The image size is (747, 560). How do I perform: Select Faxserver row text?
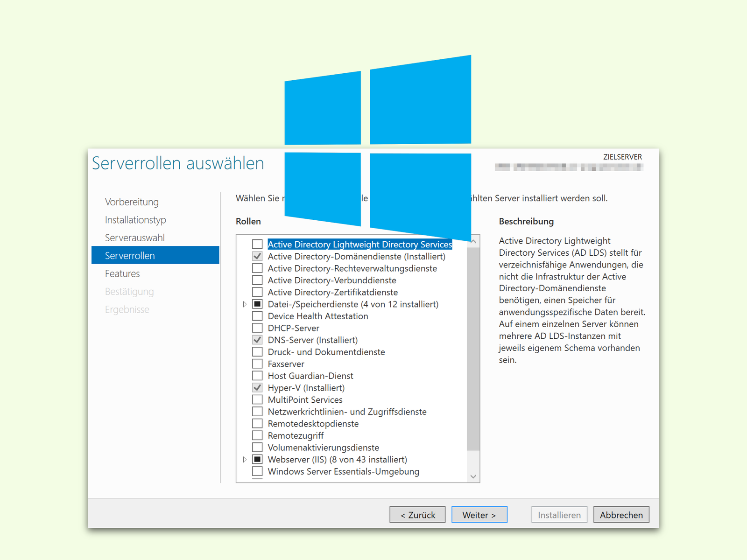tap(286, 364)
